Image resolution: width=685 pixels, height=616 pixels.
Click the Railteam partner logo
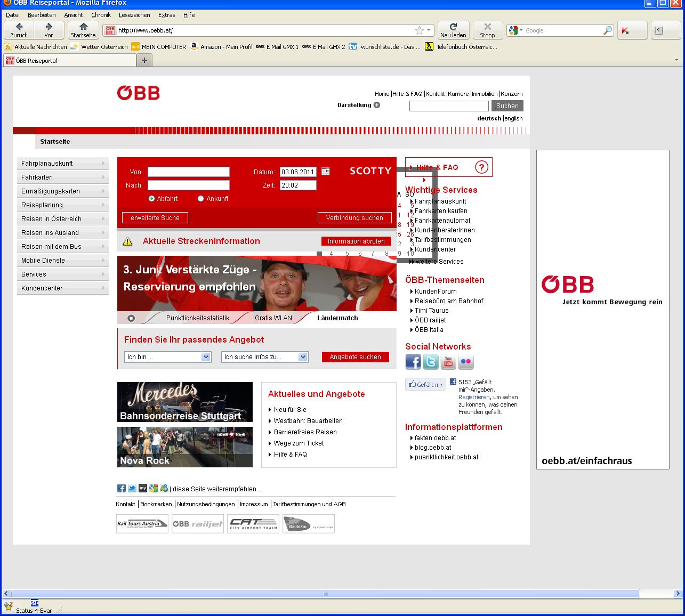pos(309,524)
